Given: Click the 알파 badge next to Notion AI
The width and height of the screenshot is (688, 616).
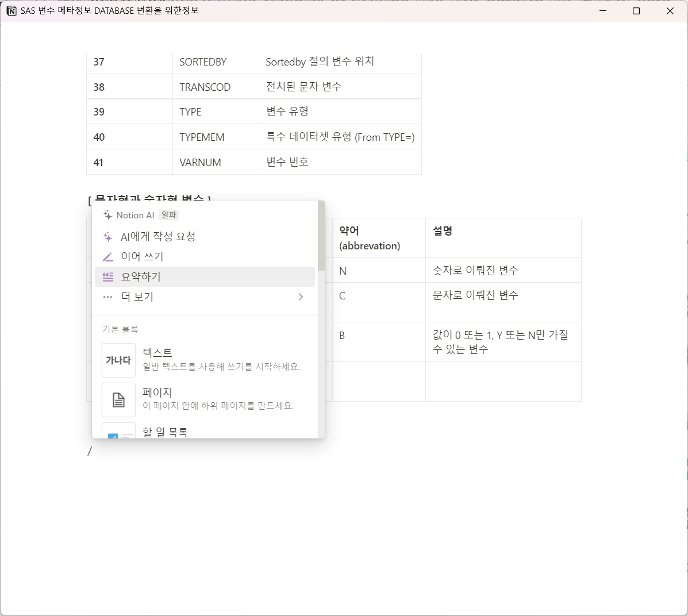Looking at the screenshot, I should point(168,215).
